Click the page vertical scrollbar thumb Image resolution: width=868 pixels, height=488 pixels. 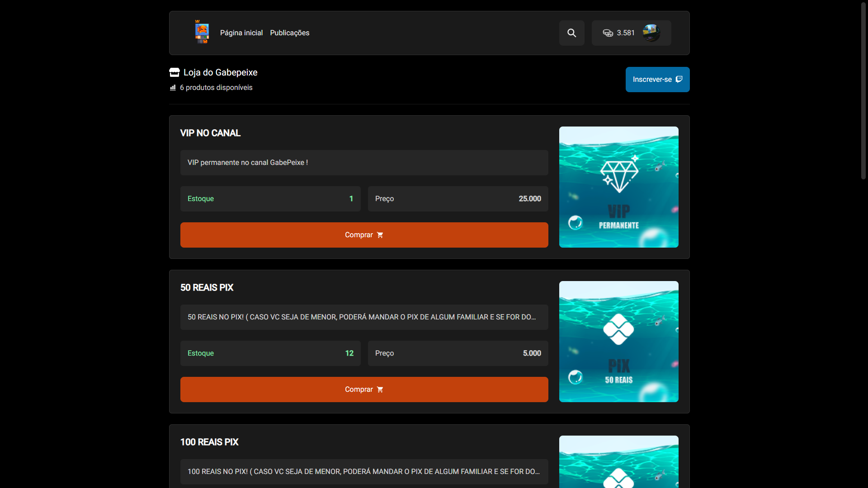click(x=863, y=90)
